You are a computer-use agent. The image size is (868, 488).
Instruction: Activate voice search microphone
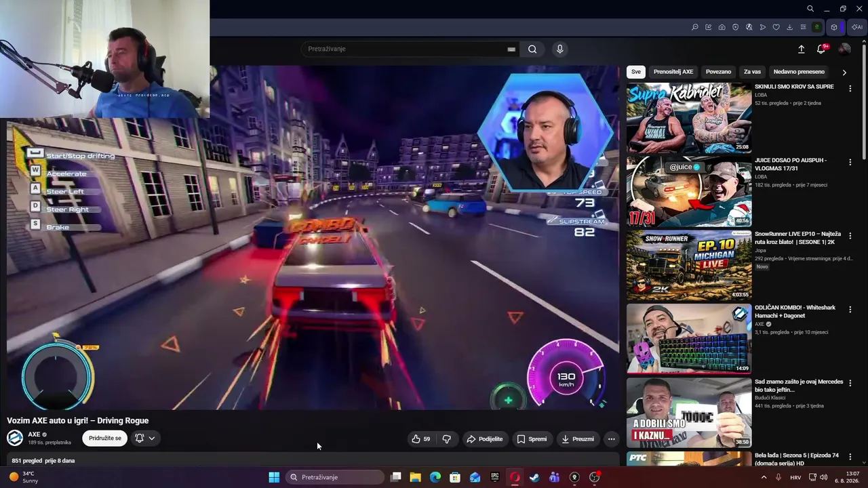pyautogui.click(x=559, y=49)
